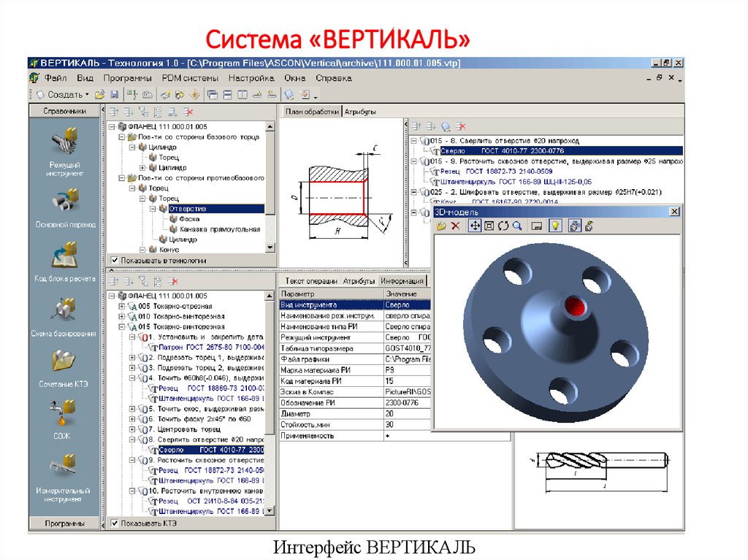
Task: Toggle the Показывать КТЭ checkbox
Action: tap(115, 523)
